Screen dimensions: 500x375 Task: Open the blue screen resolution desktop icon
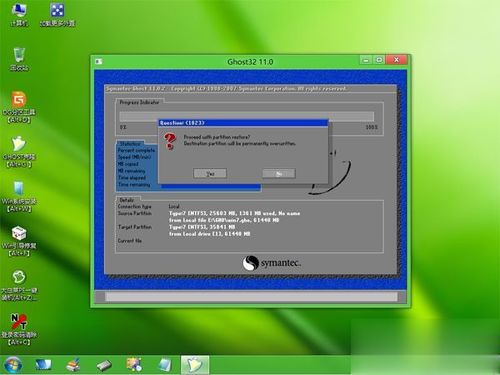coord(57,14)
